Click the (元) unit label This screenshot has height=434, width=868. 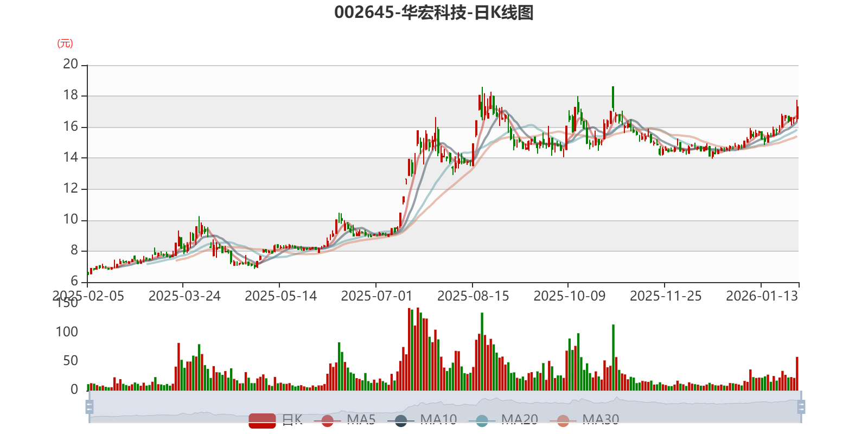65,43
